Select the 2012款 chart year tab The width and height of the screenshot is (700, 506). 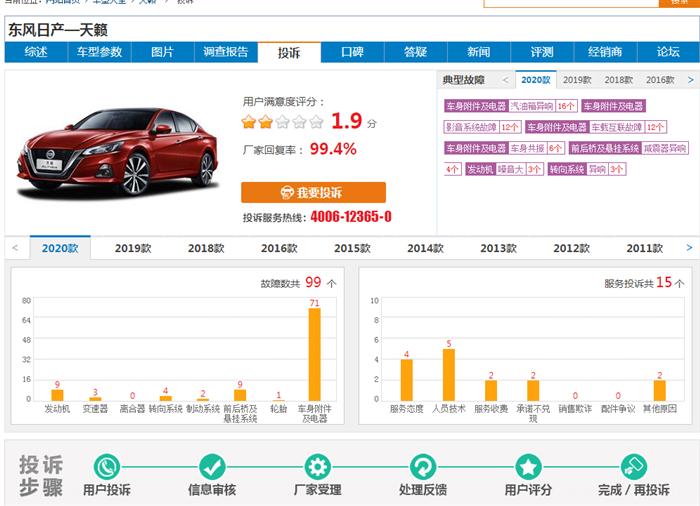(572, 248)
